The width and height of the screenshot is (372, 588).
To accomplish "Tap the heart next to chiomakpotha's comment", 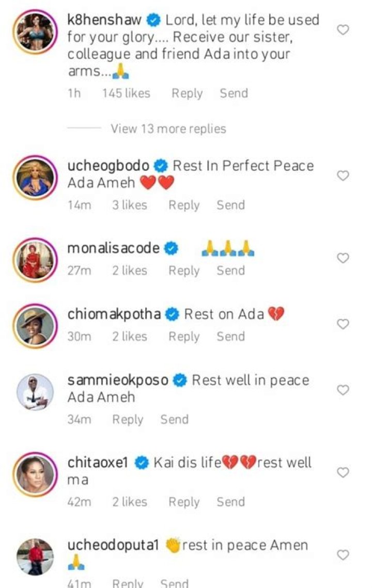I will 342,324.
